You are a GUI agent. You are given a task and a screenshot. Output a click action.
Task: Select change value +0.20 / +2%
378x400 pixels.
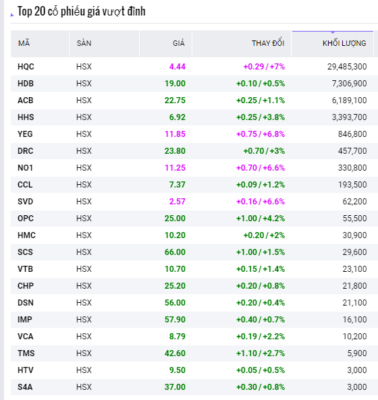tap(264, 235)
